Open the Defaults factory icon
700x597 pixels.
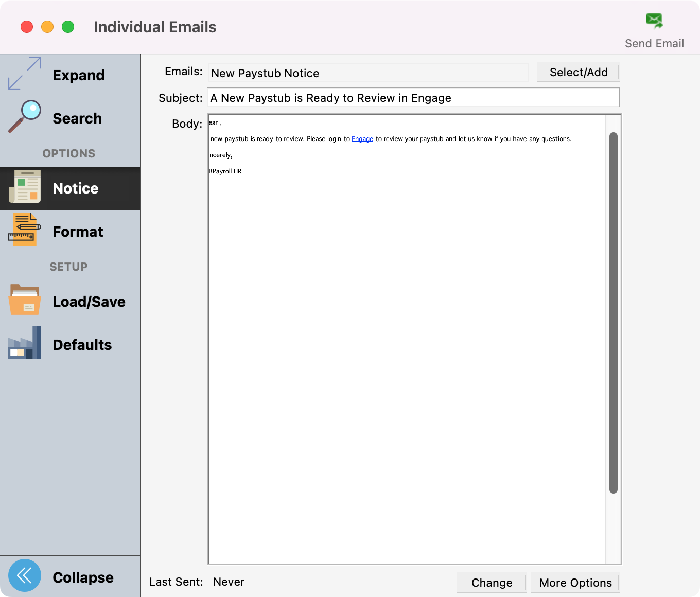click(25, 343)
